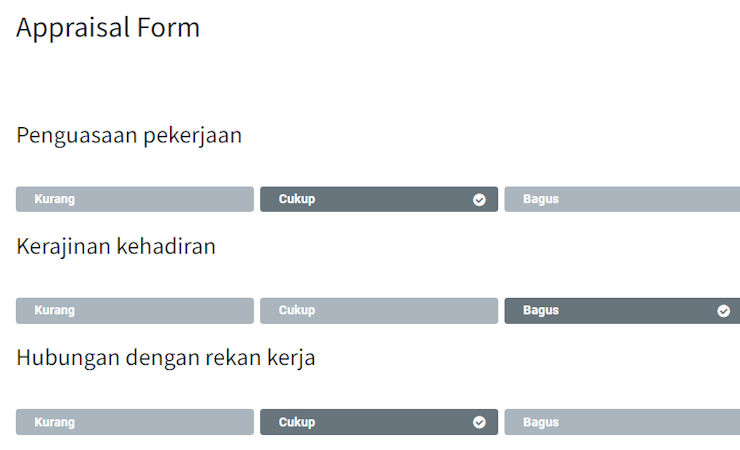
Task: Click Cukup label text in middle row
Action: coord(297,310)
